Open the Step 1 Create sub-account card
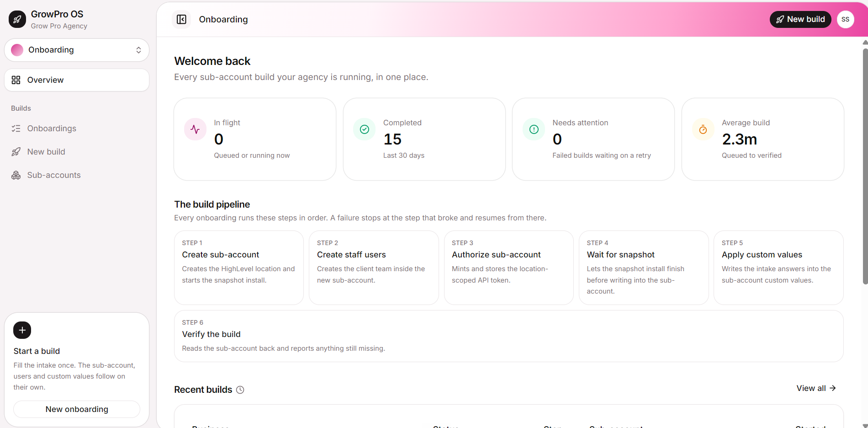868x428 pixels. click(239, 267)
